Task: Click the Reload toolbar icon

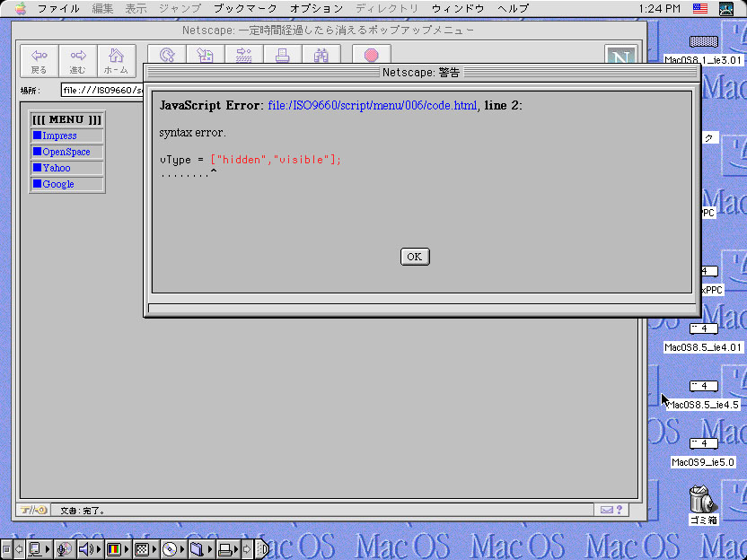Action: point(167,55)
